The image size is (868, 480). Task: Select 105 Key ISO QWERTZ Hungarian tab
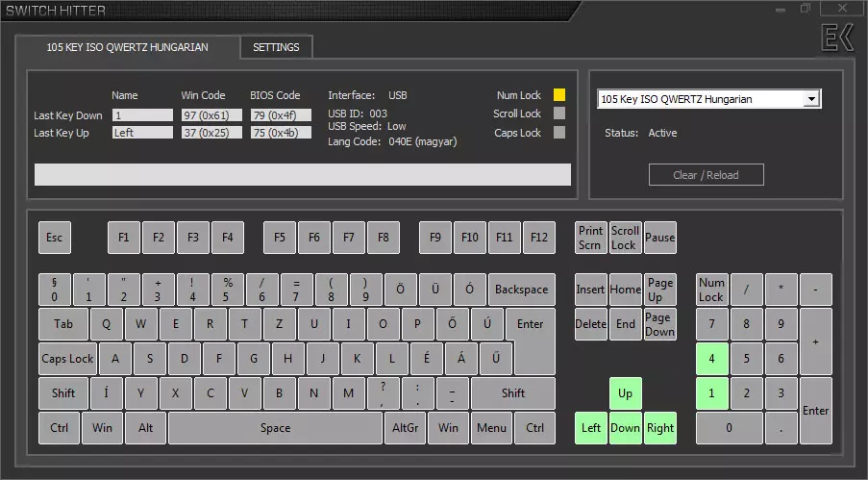128,47
